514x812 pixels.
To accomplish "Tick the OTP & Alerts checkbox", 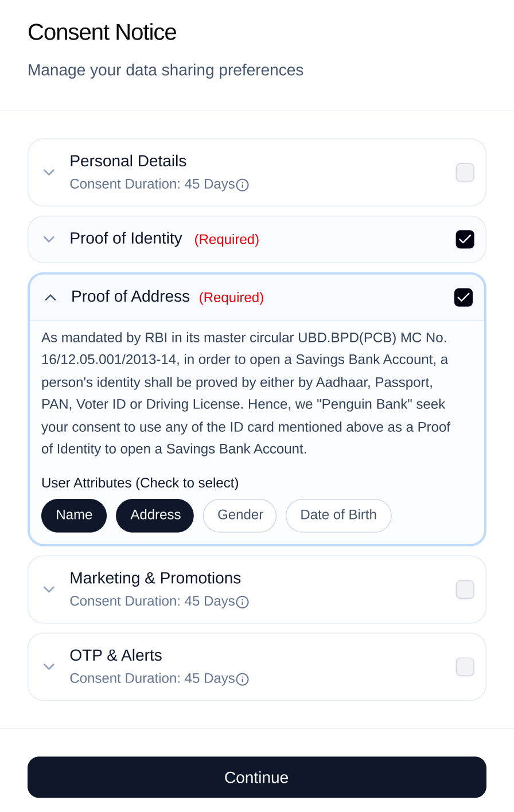I will pyautogui.click(x=465, y=667).
